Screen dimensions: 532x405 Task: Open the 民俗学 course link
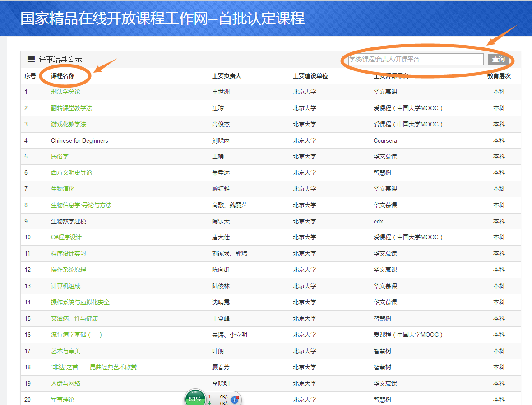click(x=60, y=156)
